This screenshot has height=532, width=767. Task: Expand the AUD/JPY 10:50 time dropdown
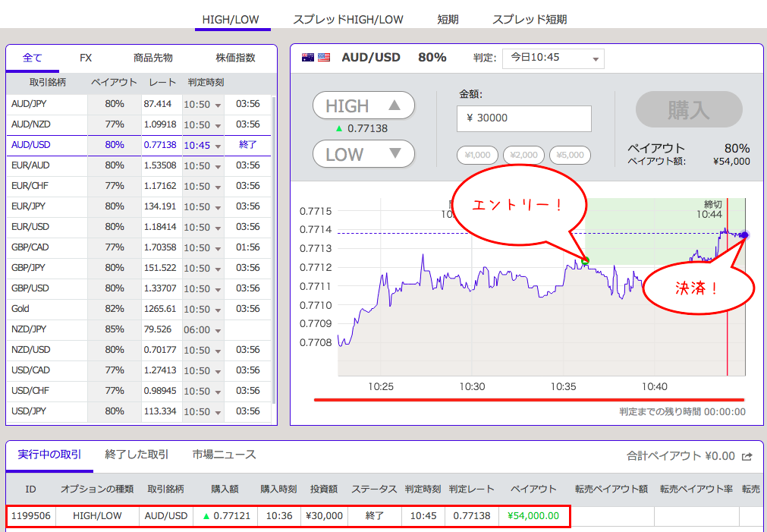(203, 104)
